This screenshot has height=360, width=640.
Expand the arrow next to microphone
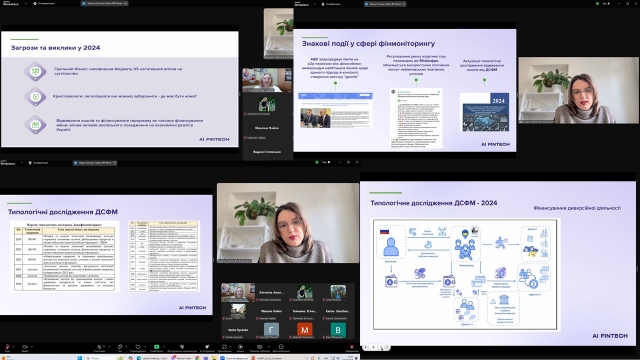[13, 347]
